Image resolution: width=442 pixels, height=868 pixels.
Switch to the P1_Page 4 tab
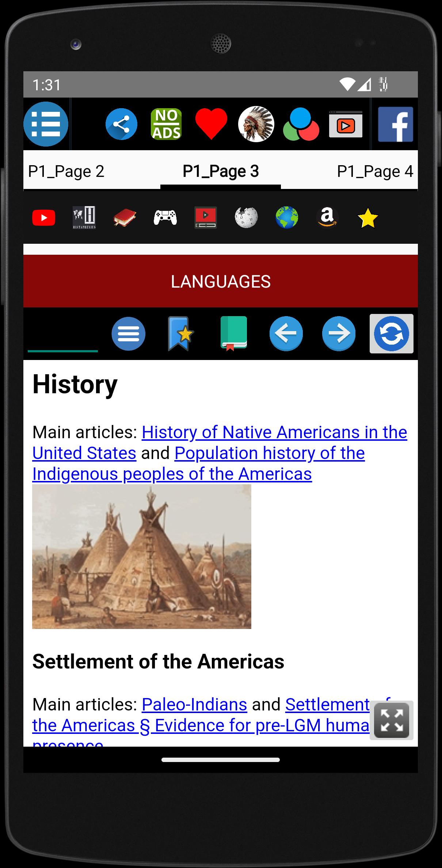(375, 171)
